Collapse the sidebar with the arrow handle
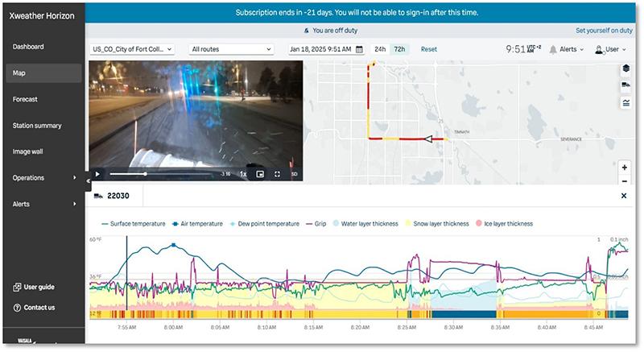The width and height of the screenshot is (644, 352). (x=88, y=180)
